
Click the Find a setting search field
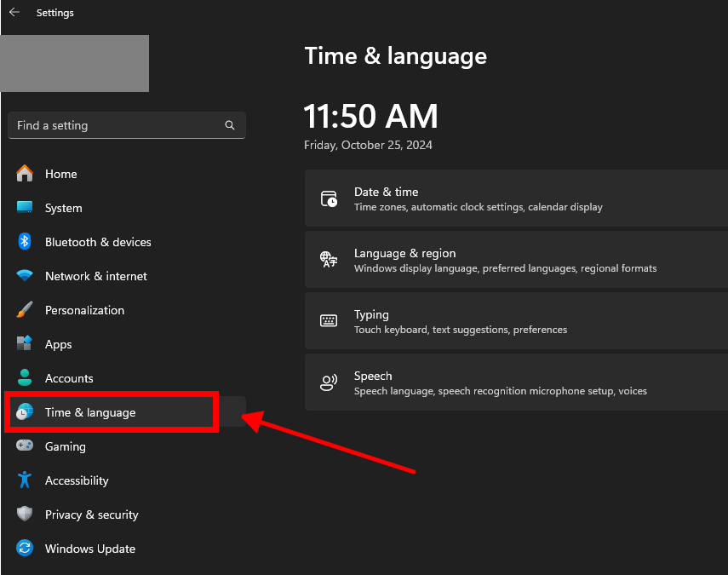pos(115,125)
